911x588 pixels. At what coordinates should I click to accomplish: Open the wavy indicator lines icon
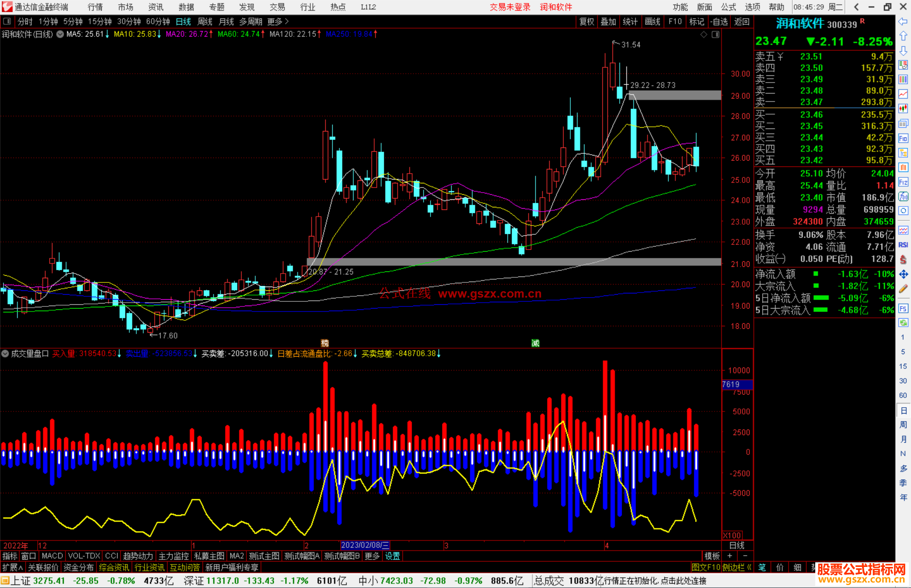click(x=903, y=230)
